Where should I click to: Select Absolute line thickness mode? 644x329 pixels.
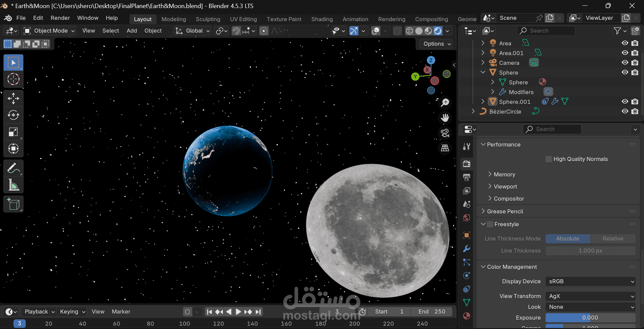coord(568,239)
